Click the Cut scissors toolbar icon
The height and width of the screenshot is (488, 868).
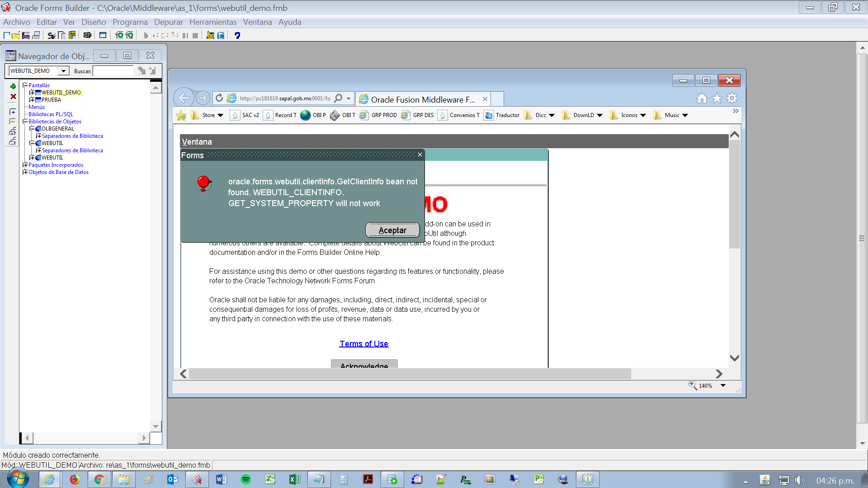coord(52,35)
